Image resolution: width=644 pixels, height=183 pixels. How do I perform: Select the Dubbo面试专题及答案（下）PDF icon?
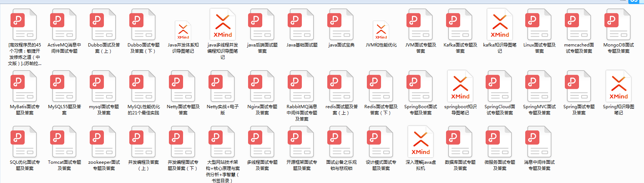tap(143, 24)
